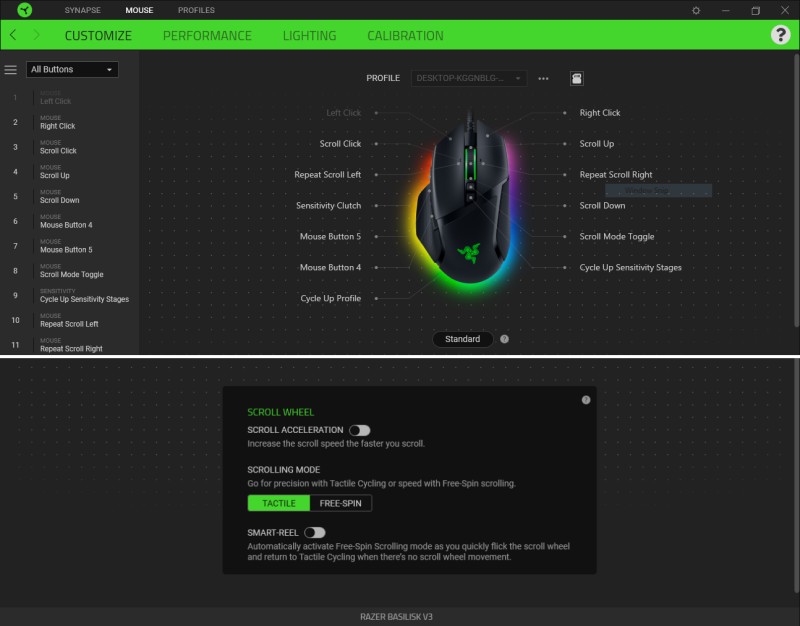This screenshot has height=626, width=800.
Task: Open the Customize tab
Action: click(98, 36)
